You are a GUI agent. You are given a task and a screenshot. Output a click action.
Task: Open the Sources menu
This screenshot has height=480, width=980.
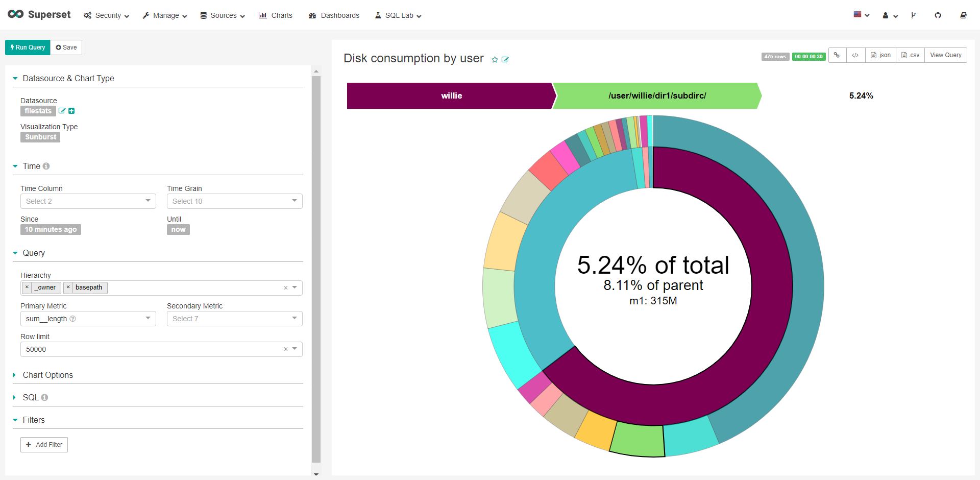tap(222, 15)
